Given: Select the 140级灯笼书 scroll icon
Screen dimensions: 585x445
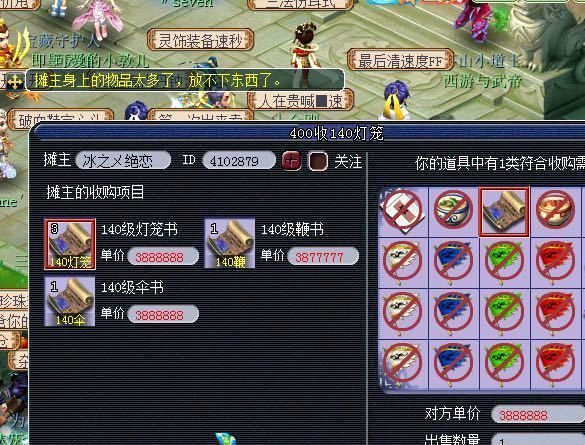Looking at the screenshot, I should 70,244.
